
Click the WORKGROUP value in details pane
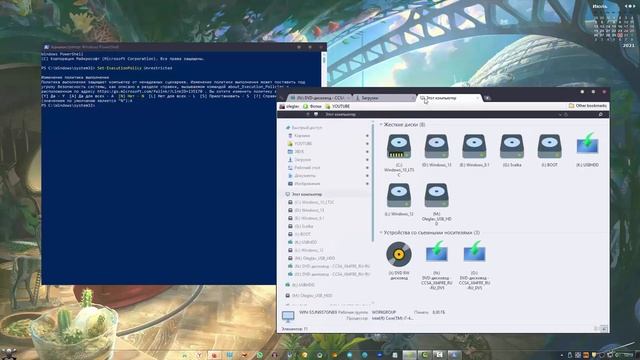[384, 312]
